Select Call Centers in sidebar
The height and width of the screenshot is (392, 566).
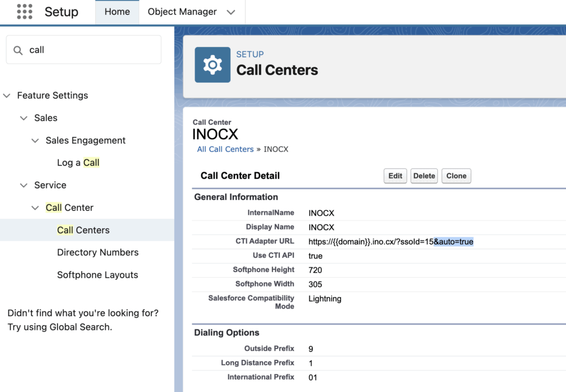point(83,230)
